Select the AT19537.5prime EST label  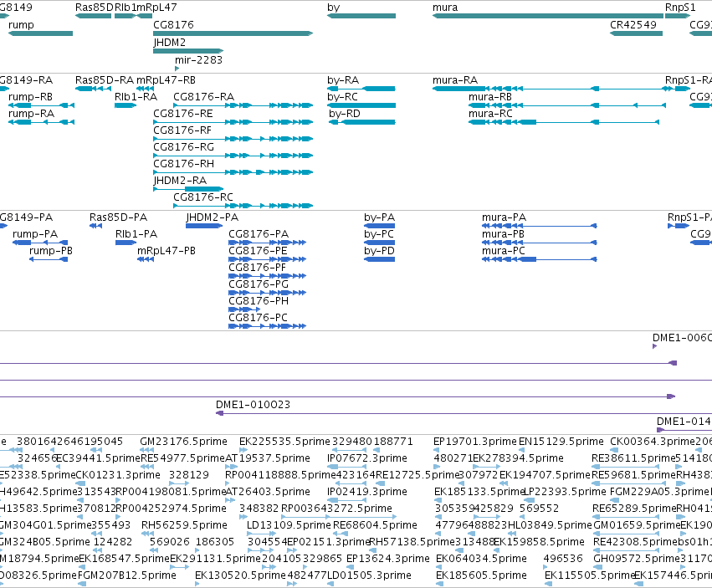tap(268, 458)
